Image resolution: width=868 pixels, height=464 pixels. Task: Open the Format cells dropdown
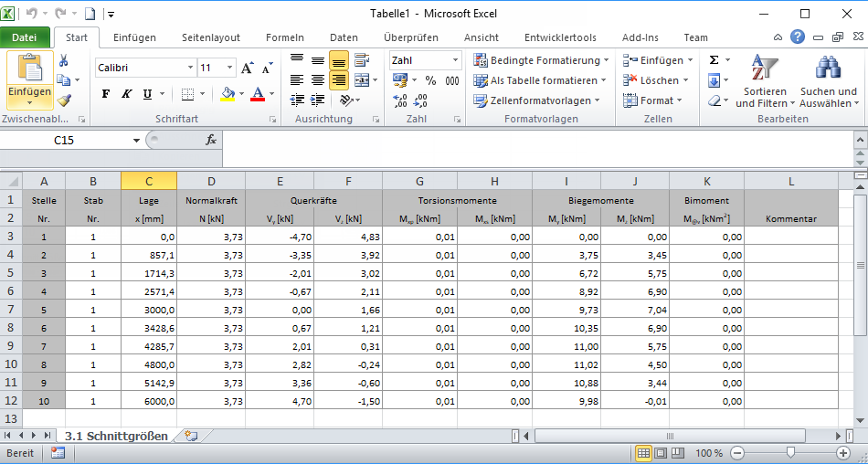pos(652,100)
